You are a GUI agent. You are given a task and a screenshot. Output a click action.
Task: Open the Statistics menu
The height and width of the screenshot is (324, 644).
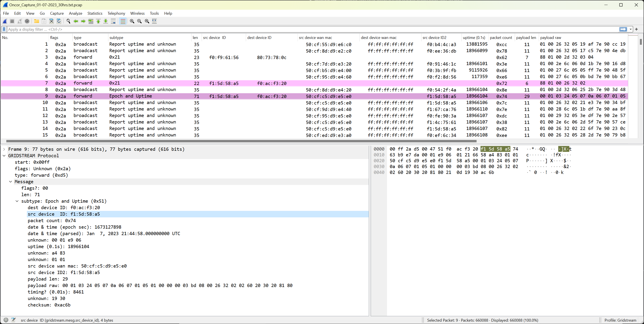(95, 13)
